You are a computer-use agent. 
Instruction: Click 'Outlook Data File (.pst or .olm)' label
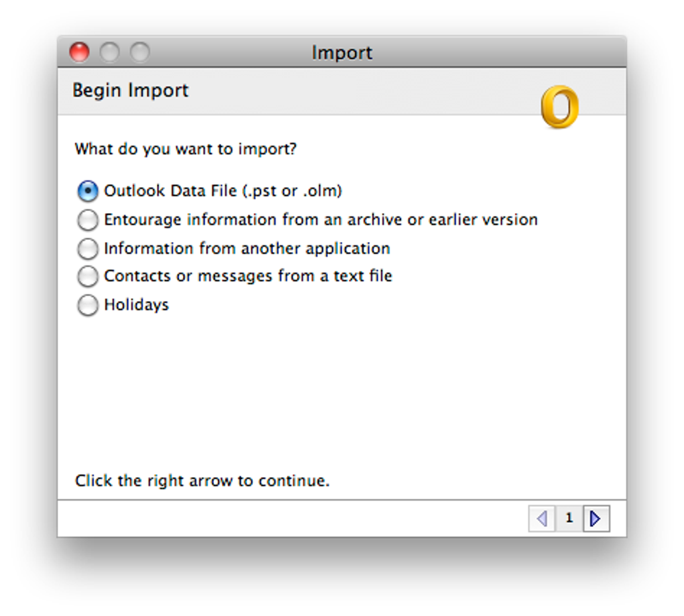pyautogui.click(x=223, y=191)
